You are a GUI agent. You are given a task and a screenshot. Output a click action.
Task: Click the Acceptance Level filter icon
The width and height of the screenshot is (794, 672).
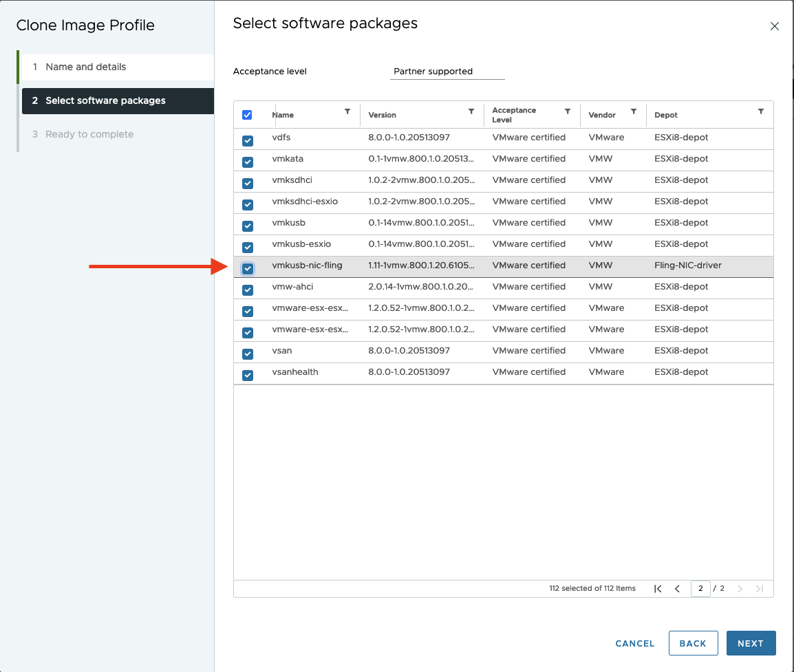[x=568, y=111]
